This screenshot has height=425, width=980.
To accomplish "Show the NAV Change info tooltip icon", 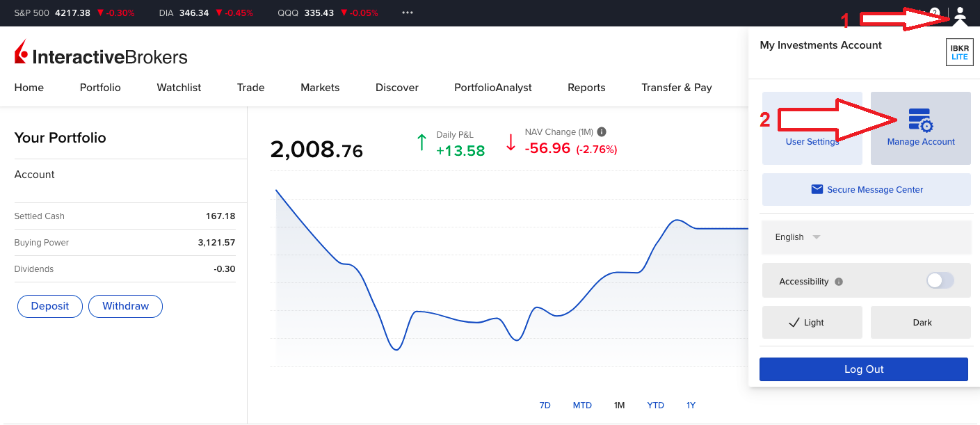I will pos(602,131).
